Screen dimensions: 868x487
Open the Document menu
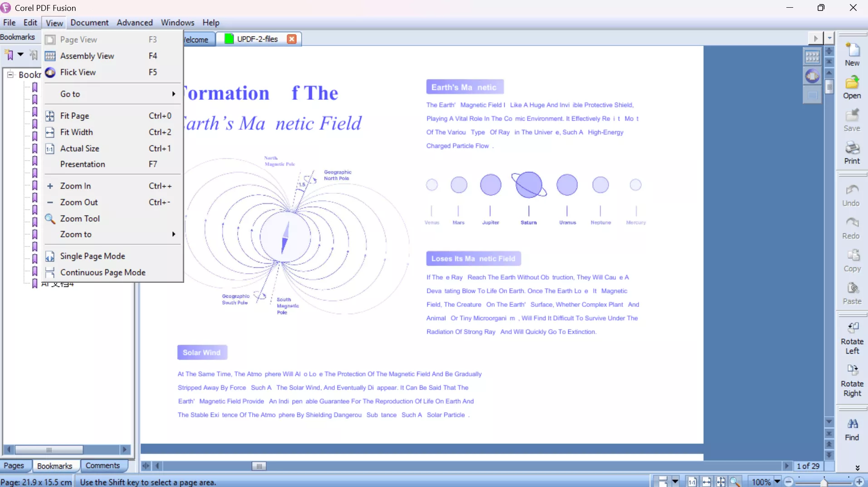coord(89,22)
